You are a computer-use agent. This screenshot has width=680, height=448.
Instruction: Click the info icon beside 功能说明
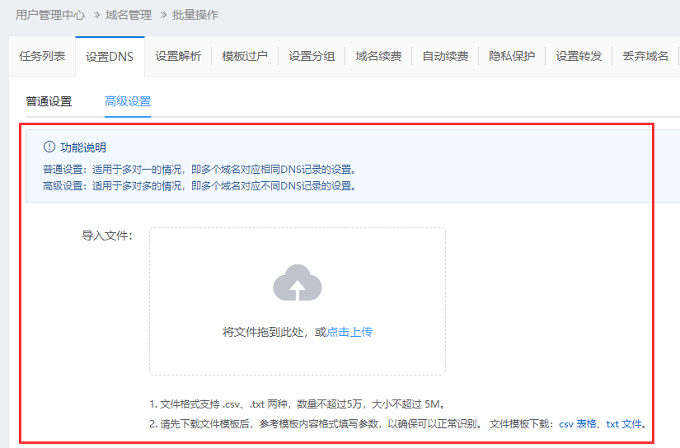(49, 147)
